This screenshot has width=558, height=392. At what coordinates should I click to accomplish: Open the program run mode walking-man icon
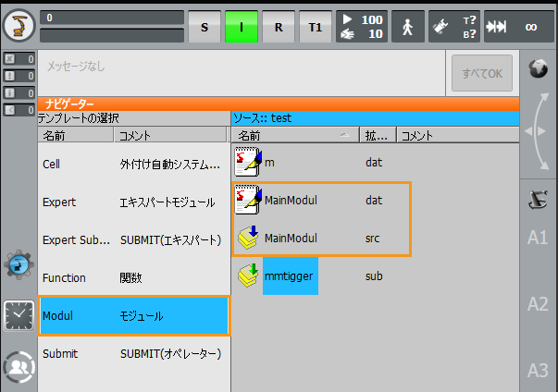(x=408, y=27)
